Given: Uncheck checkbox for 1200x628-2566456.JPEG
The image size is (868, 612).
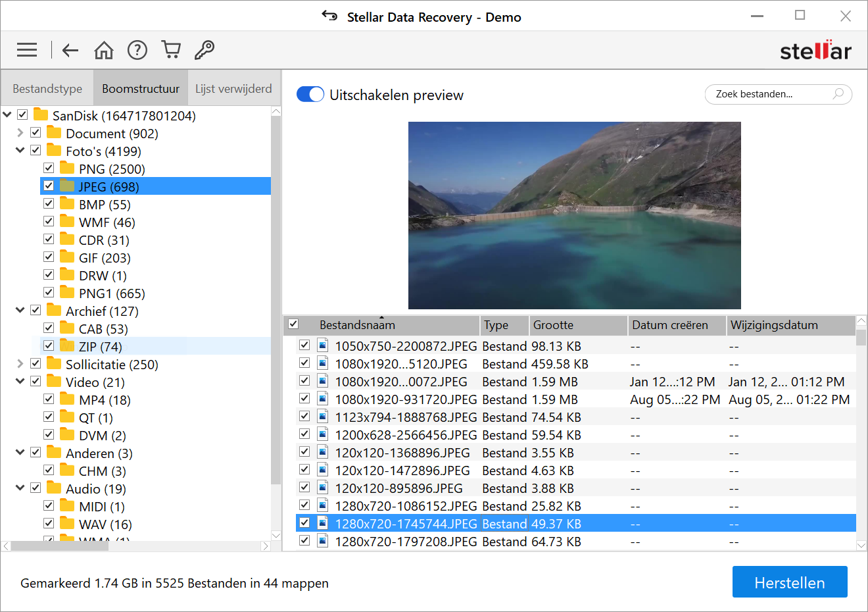Looking at the screenshot, I should [304, 434].
